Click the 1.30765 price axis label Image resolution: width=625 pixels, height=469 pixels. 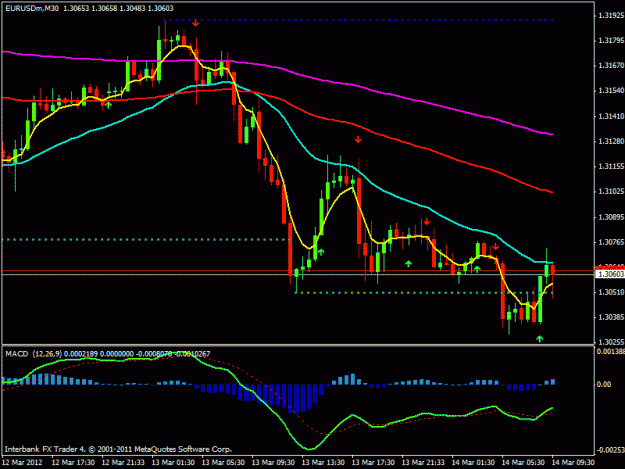pyautogui.click(x=611, y=242)
